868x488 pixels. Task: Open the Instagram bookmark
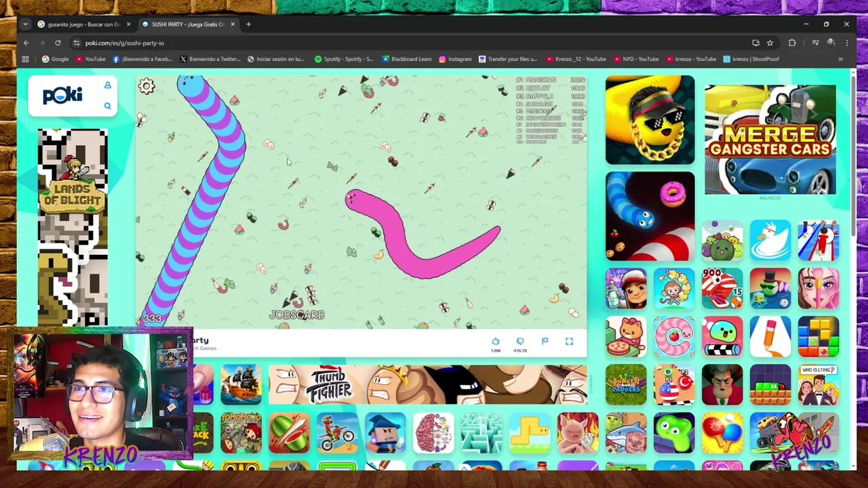point(454,59)
